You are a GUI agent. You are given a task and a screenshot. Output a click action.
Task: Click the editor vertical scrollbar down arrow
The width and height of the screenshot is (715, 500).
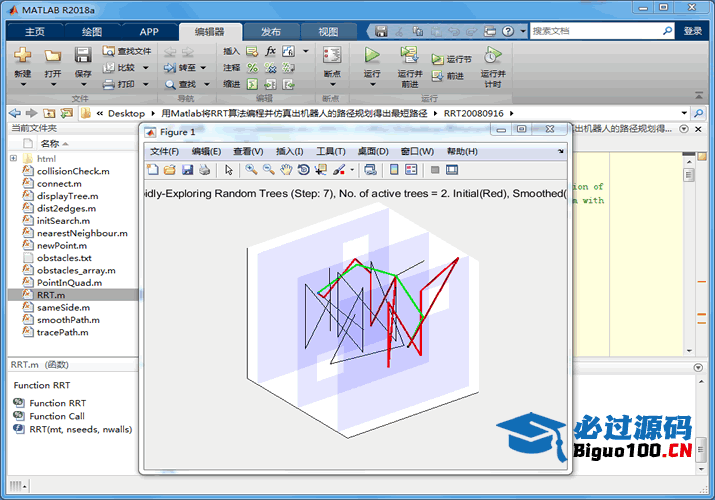coord(689,351)
